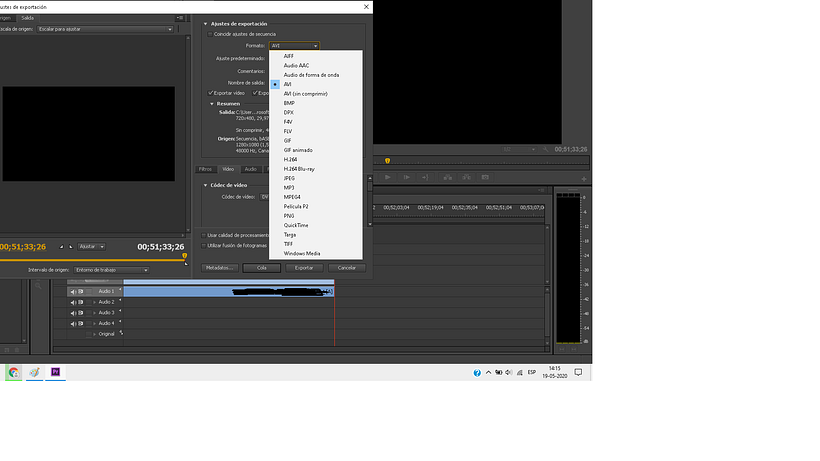Click the set in point triangle marker
Screen dimensions: 820x461
pos(62,247)
